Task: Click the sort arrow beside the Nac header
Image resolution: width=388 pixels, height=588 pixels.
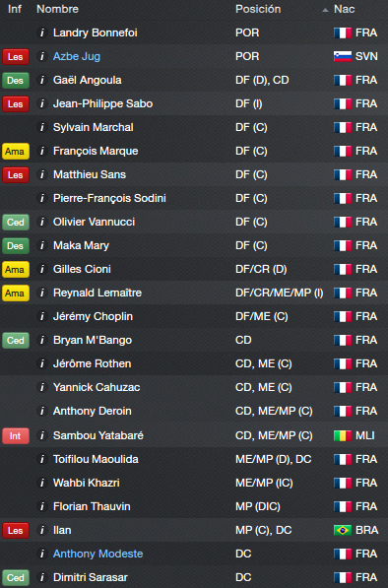Action: 325,10
